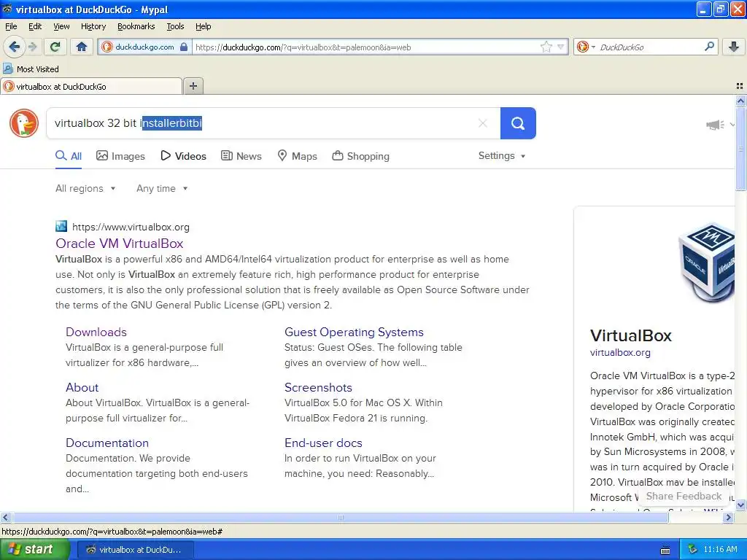Click the vertical scrollbar up arrow

coord(740,101)
